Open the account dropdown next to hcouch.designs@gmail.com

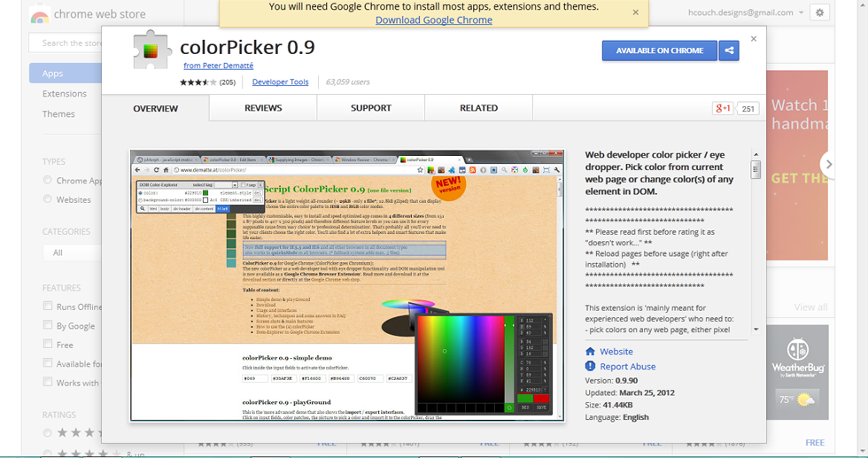click(801, 12)
